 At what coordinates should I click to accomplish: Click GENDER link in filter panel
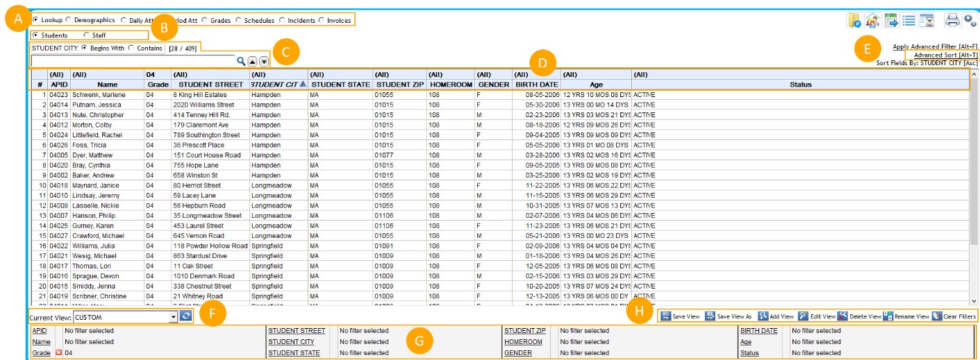point(517,353)
